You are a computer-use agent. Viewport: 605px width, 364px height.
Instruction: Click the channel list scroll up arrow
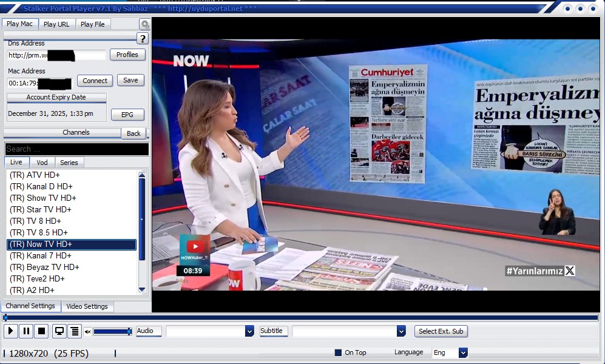[142, 175]
